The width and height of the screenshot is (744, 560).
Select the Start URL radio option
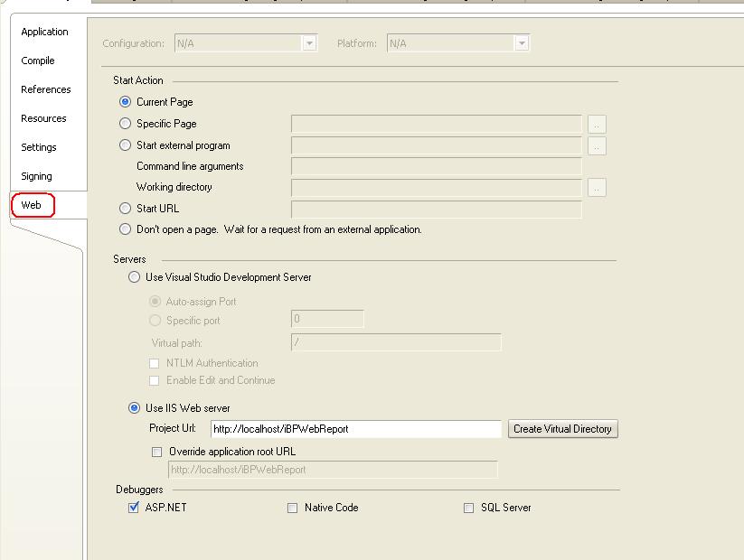tap(126, 208)
